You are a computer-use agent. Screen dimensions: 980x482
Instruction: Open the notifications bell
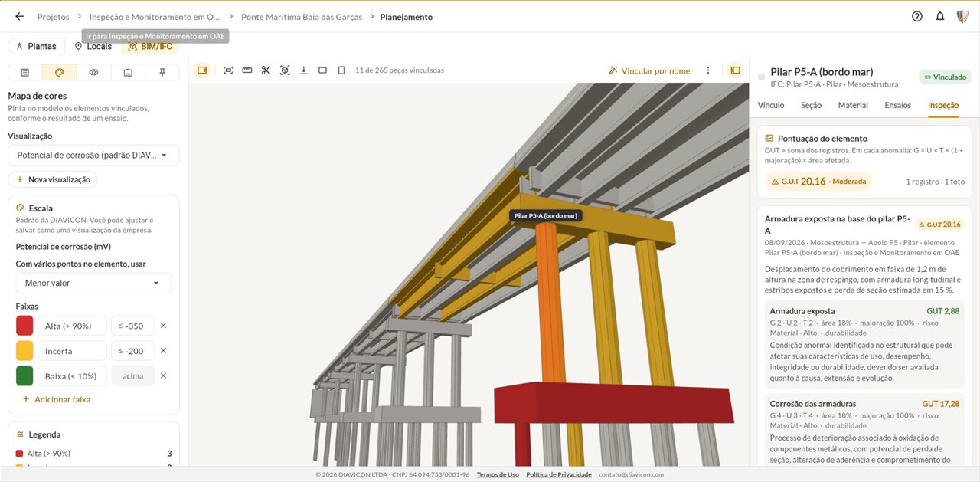pyautogui.click(x=940, y=16)
